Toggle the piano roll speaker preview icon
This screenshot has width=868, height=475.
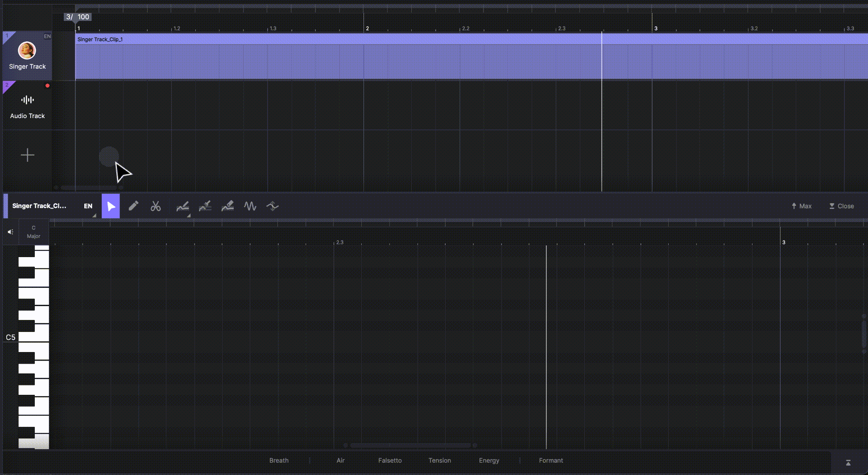tap(11, 232)
